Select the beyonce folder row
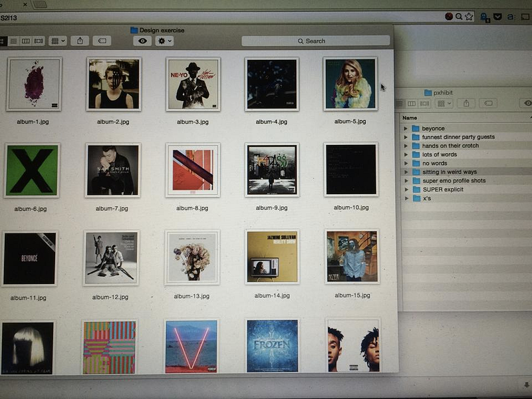Viewport: 532px width, 399px height. click(x=466, y=128)
